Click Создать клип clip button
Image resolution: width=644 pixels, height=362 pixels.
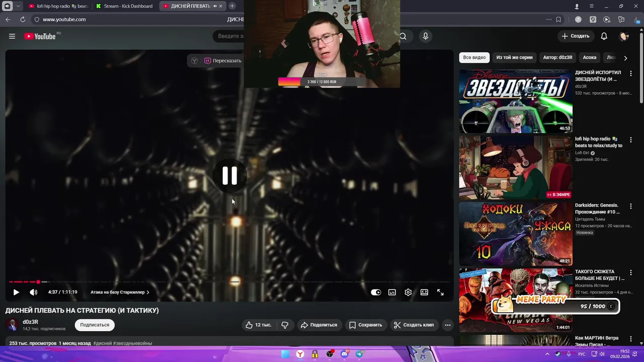pyautogui.click(x=414, y=325)
